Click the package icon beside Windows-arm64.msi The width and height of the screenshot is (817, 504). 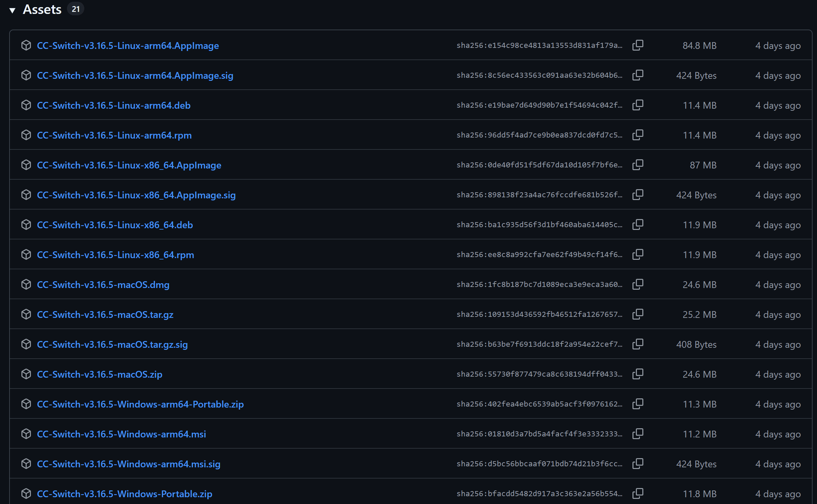tap(26, 434)
